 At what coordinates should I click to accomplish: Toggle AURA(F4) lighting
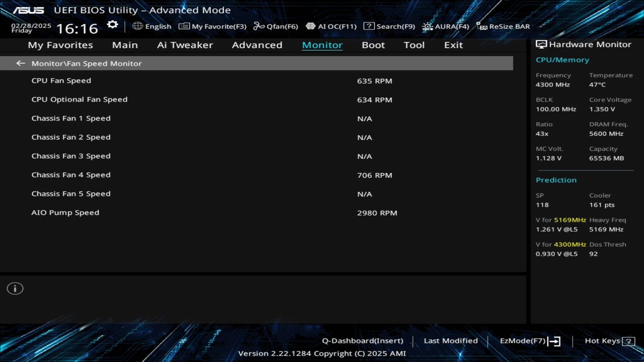pos(446,26)
